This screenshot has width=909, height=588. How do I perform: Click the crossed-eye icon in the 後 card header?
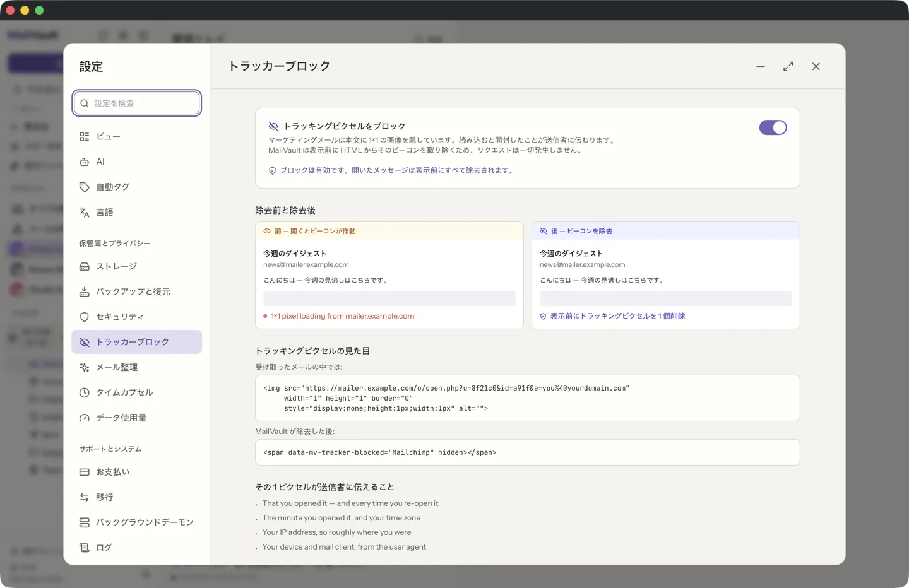click(544, 232)
